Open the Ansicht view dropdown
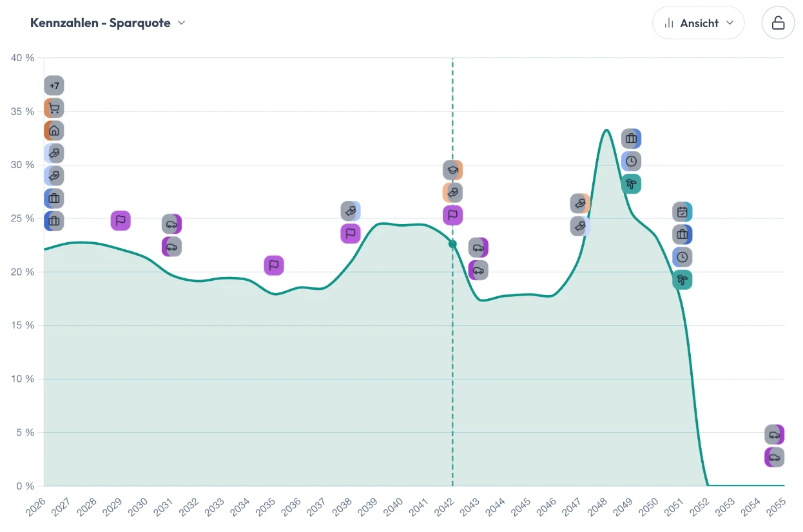Viewport: 803px width, 532px height. (699, 23)
